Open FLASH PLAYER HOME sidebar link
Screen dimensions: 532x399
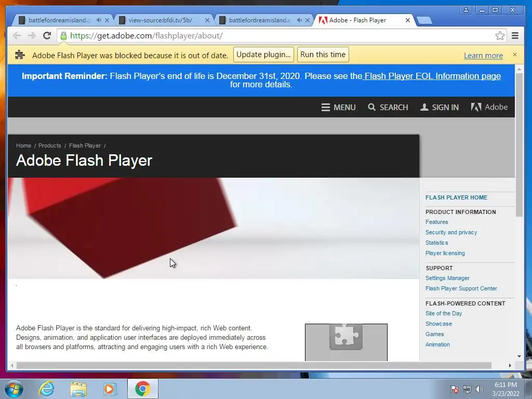point(456,197)
